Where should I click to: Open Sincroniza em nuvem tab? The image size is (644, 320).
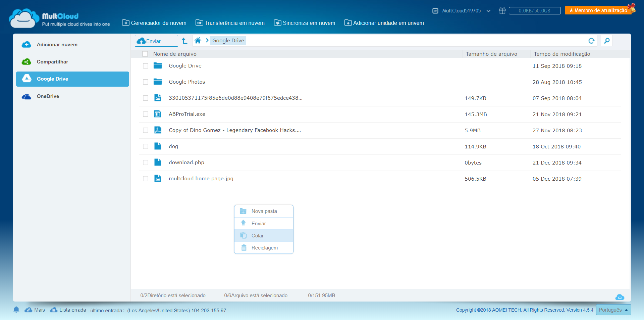[305, 23]
